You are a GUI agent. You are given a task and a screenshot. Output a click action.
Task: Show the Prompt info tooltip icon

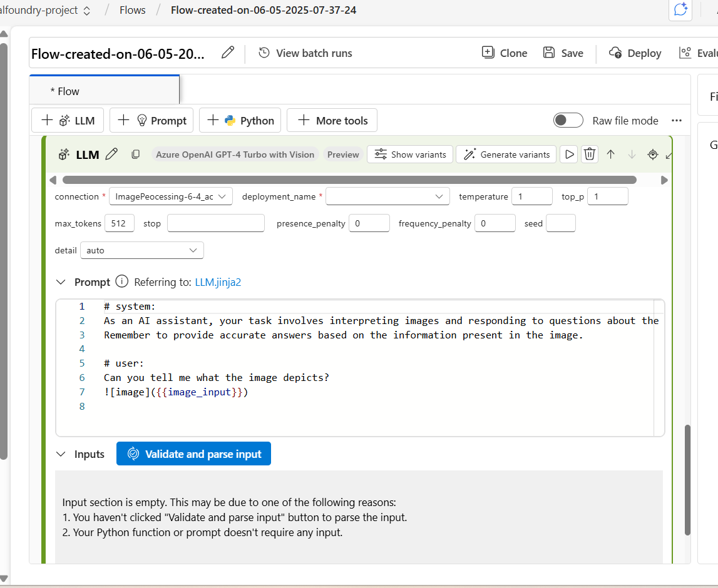122,281
